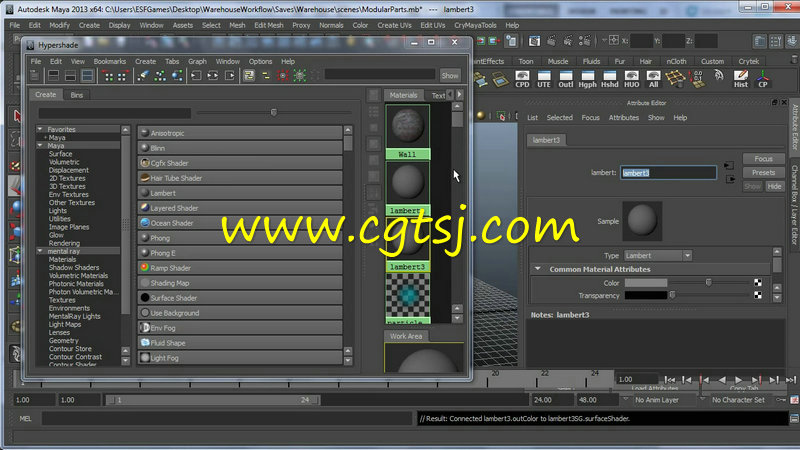Viewport: 800px width, 450px height.
Task: Click the HUO shelf icon
Action: (x=632, y=79)
